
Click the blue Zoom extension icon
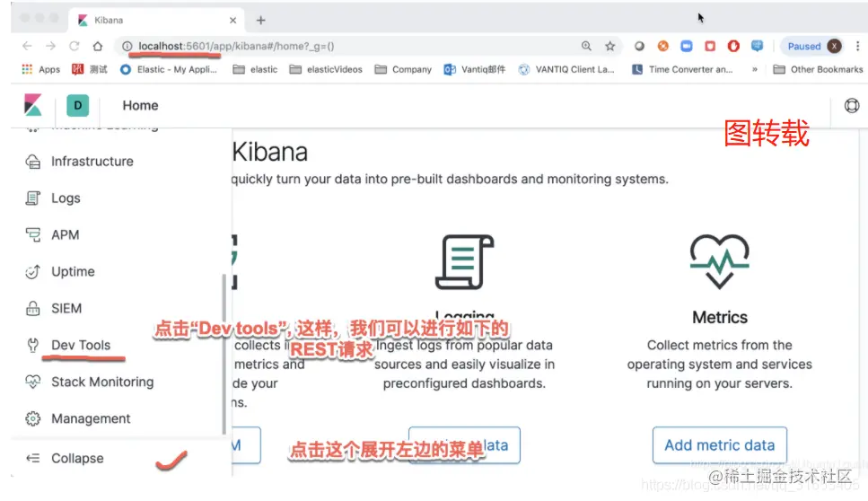[687, 46]
